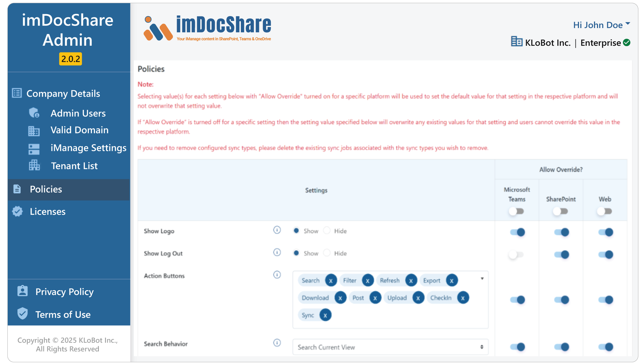644x364 pixels.
Task: Click the Privacy Policy badge icon
Action: [x=23, y=291]
